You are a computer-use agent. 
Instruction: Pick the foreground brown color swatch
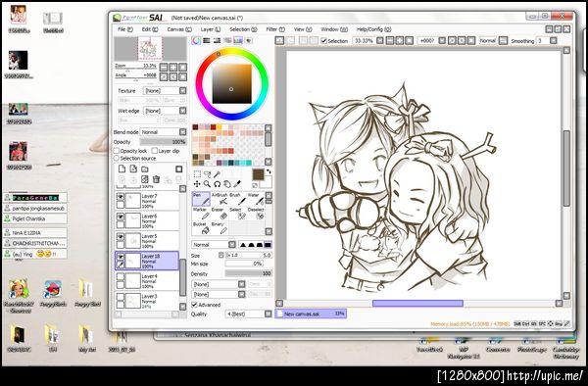coord(258,174)
